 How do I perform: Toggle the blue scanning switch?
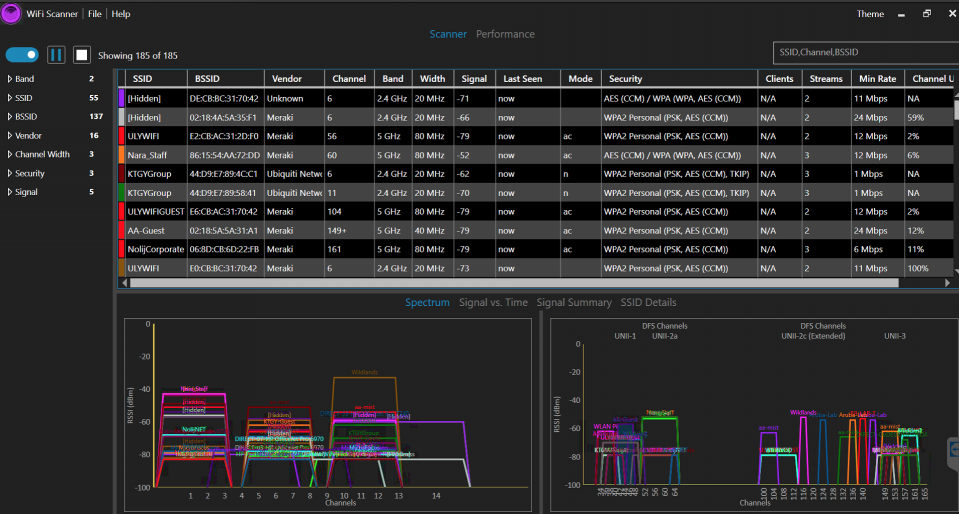tap(23, 55)
